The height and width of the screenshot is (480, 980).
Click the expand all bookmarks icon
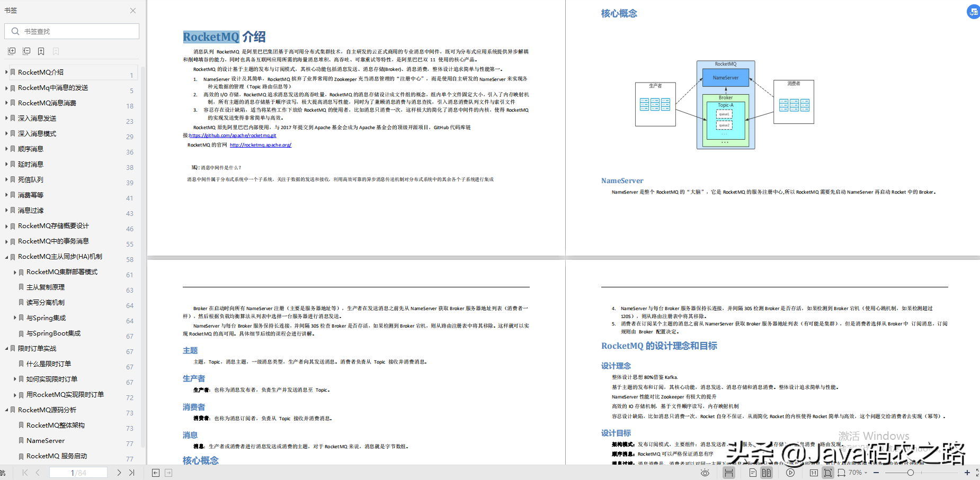pyautogui.click(x=12, y=51)
